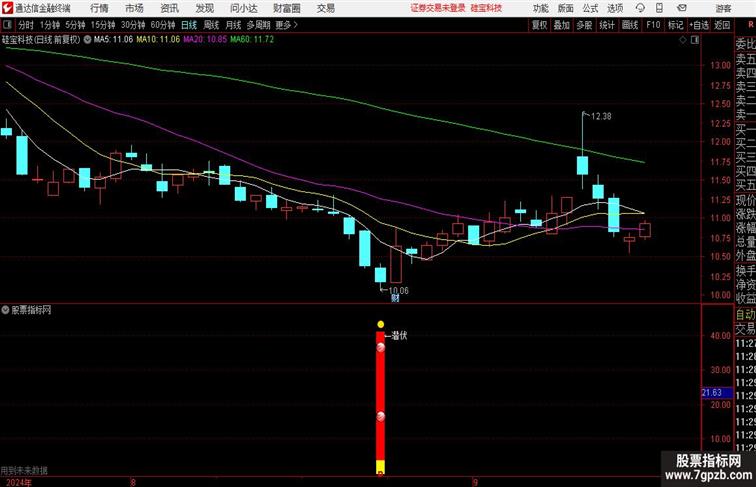Click the 2024年 date axis label

click(x=19, y=483)
